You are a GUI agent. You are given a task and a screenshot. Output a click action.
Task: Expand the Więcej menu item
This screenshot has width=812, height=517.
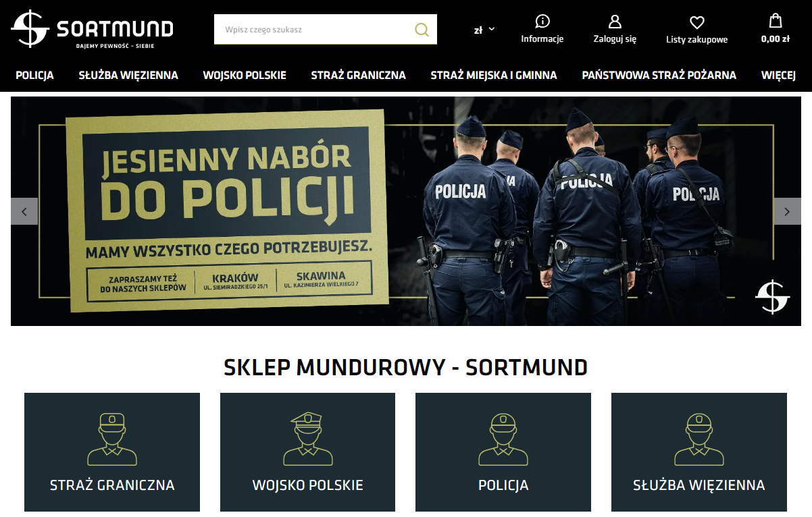coord(778,75)
